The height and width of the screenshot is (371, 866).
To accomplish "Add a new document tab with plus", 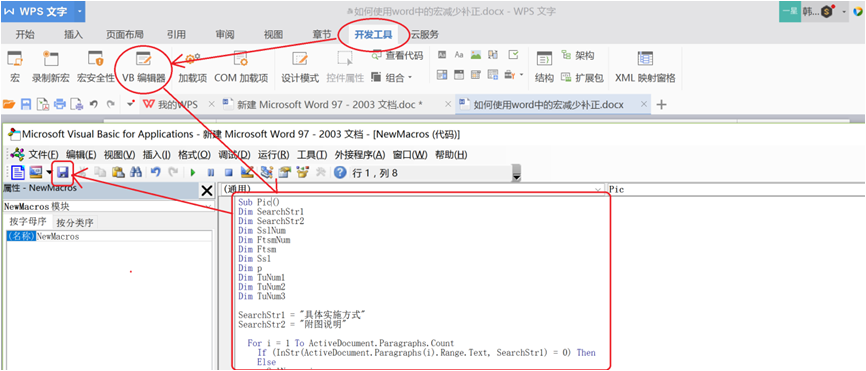I will tap(661, 104).
